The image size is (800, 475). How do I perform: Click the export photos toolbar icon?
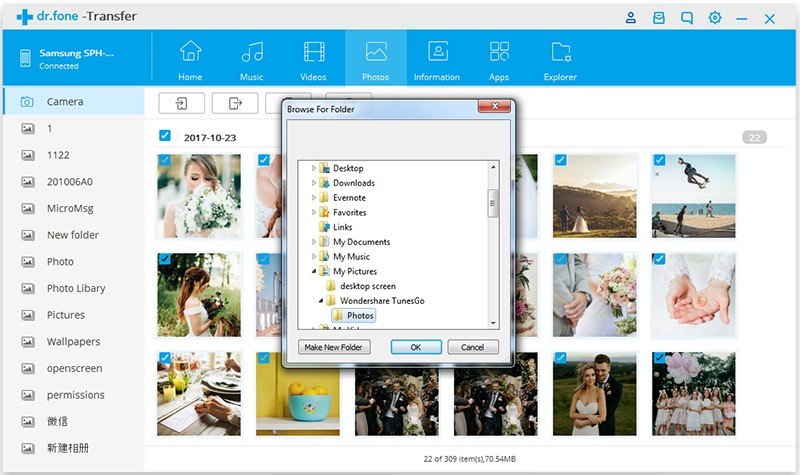coord(235,103)
